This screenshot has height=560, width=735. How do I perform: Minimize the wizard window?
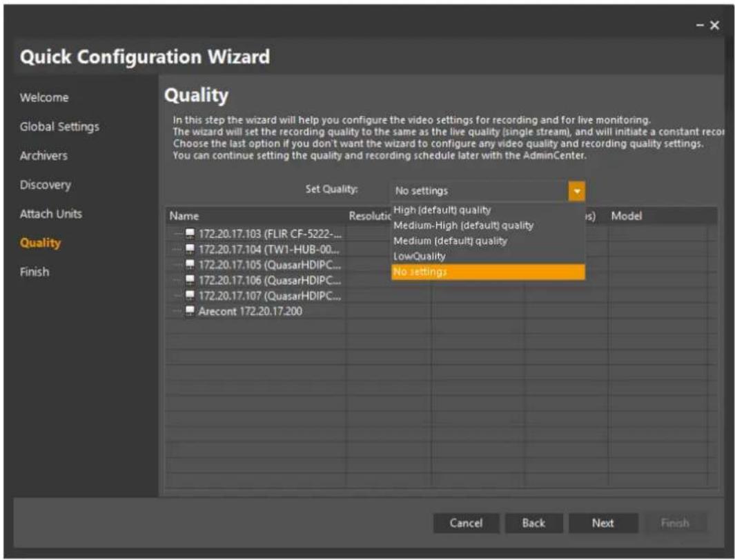[x=700, y=26]
